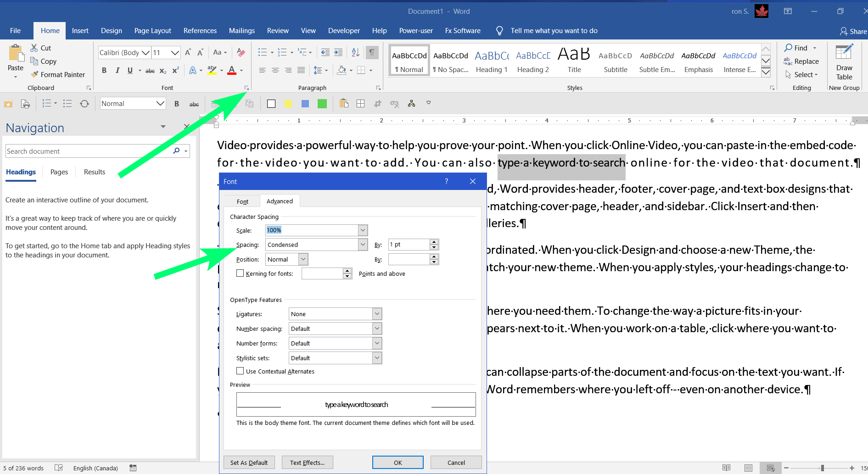Switch to the Font tab in dialog

(242, 201)
